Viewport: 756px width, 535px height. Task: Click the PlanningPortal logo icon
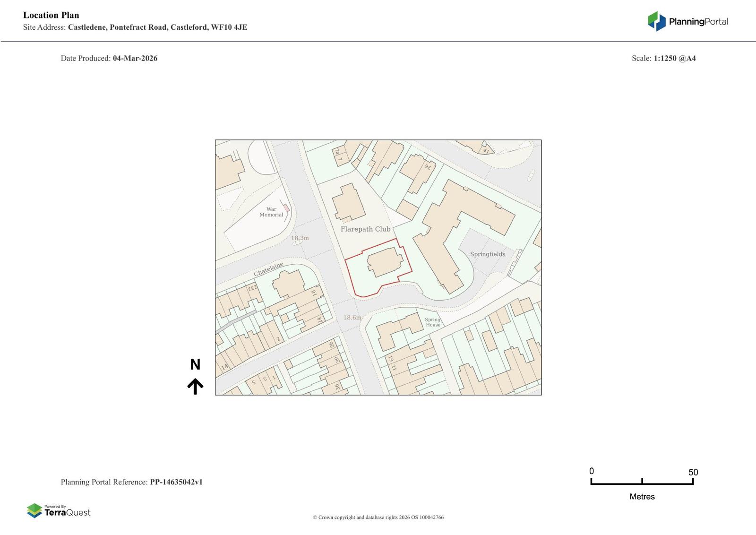656,21
